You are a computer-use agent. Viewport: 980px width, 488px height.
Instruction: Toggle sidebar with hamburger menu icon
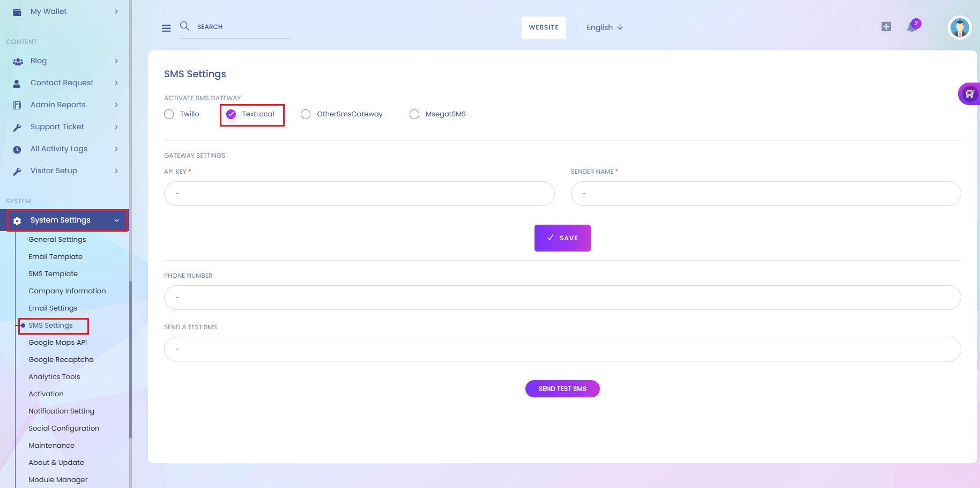point(166,28)
